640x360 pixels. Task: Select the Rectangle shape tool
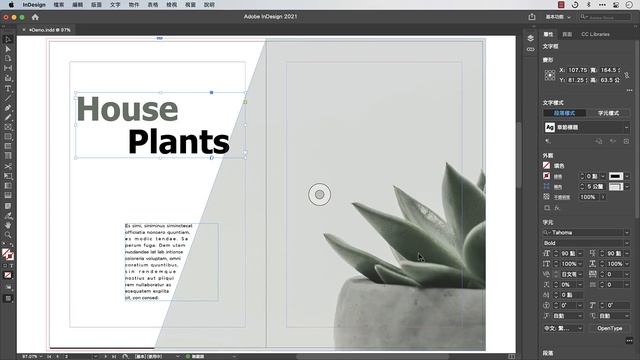8,137
